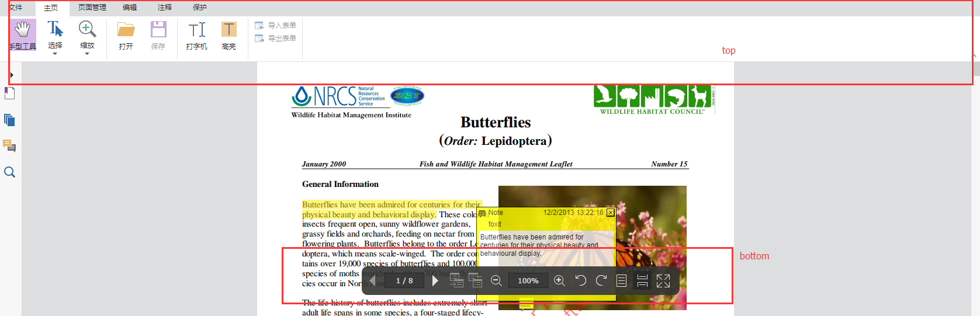Rotate page counterclockwise in floating toolbar
The width and height of the screenshot is (980, 316).
coord(580,281)
